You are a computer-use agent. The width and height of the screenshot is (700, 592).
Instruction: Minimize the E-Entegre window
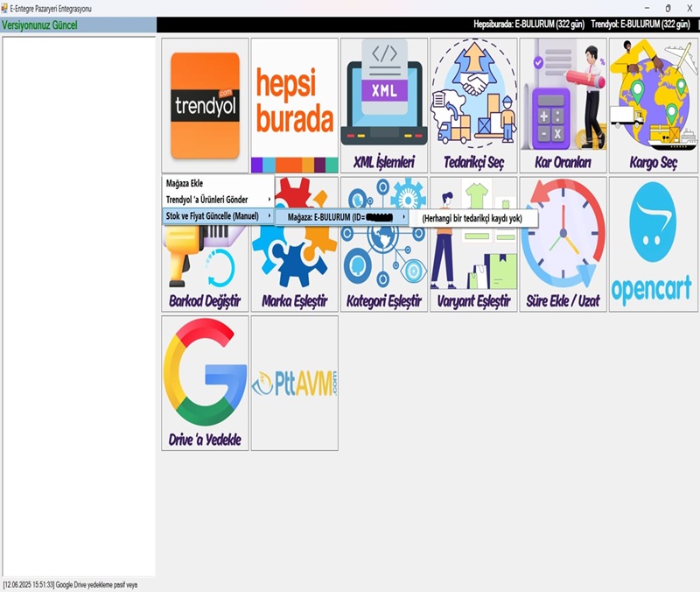(647, 8)
